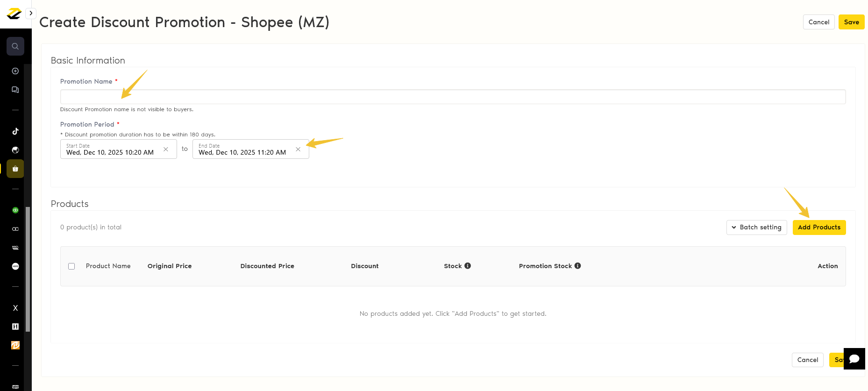The height and width of the screenshot is (391, 868).
Task: Click the app logo in the sidebar
Action: [14, 14]
